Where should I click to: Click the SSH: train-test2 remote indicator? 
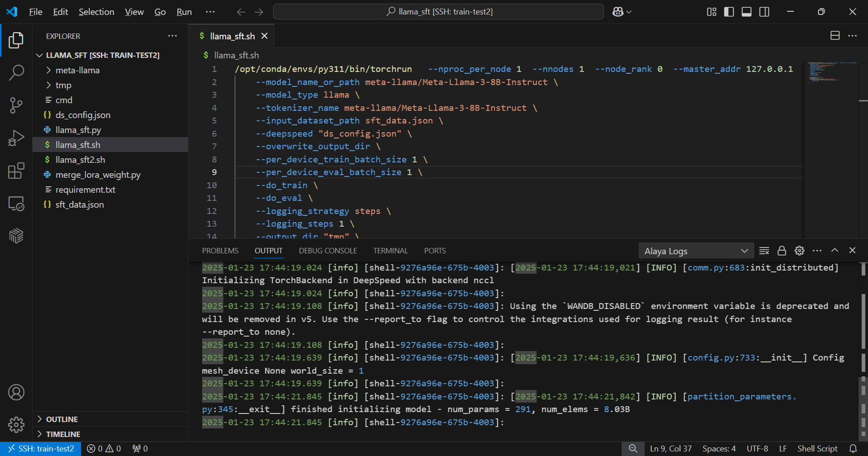41,449
